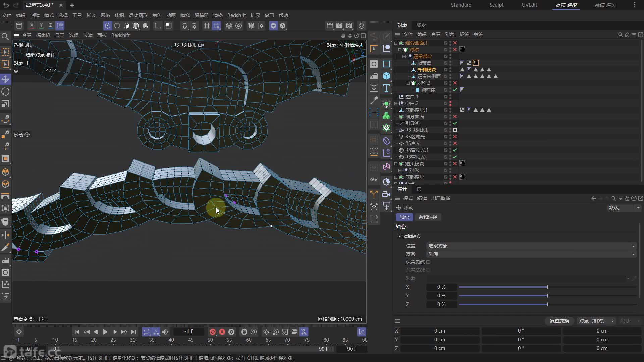This screenshot has width=644, height=362.
Task: Expand the 炮头模块 tree node
Action: (396, 164)
